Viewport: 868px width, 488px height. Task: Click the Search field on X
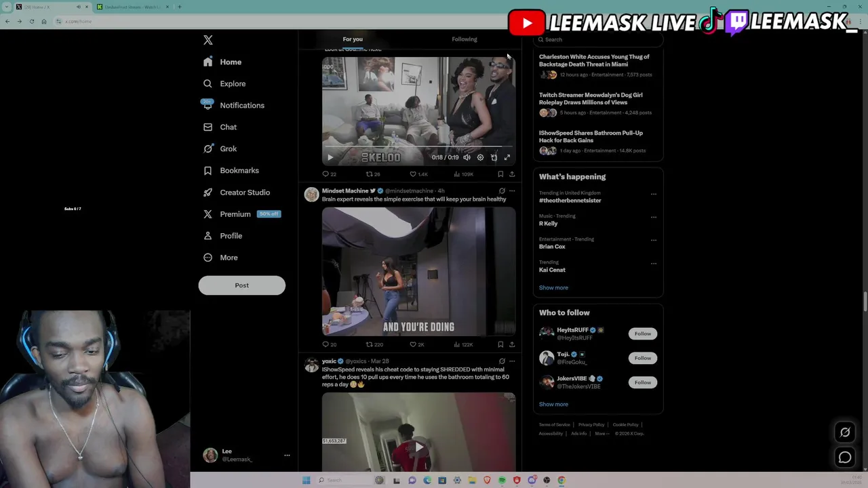point(597,39)
